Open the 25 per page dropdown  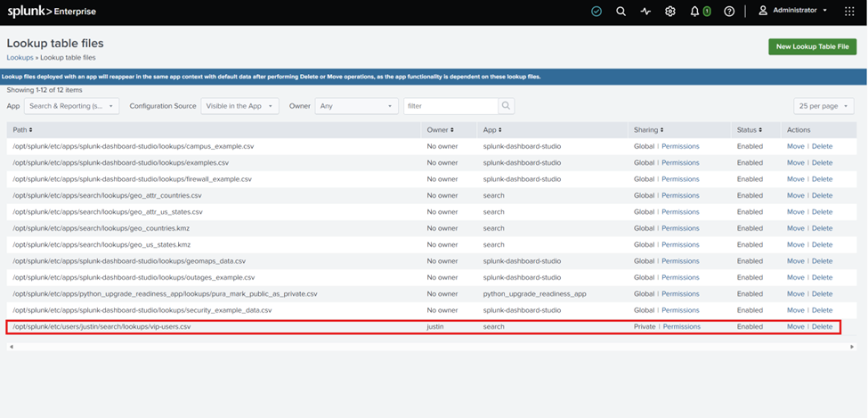[x=823, y=106]
